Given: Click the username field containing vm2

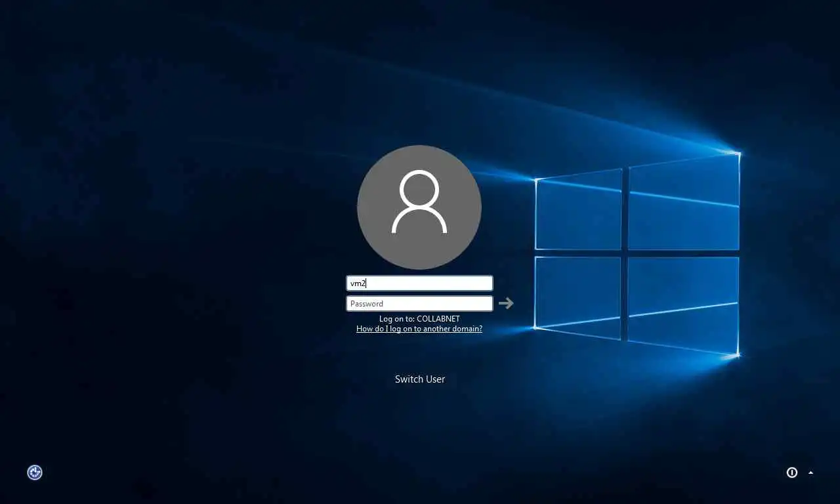Looking at the screenshot, I should pyautogui.click(x=419, y=283).
